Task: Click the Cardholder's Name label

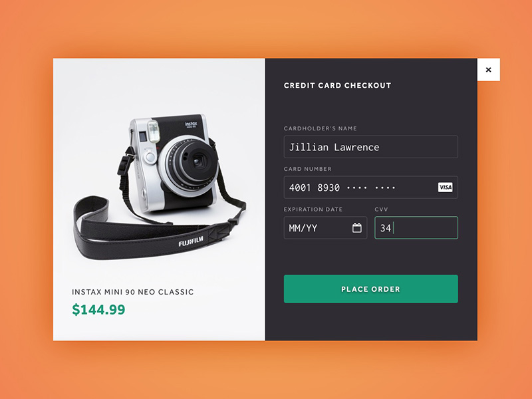Action: pyautogui.click(x=321, y=128)
